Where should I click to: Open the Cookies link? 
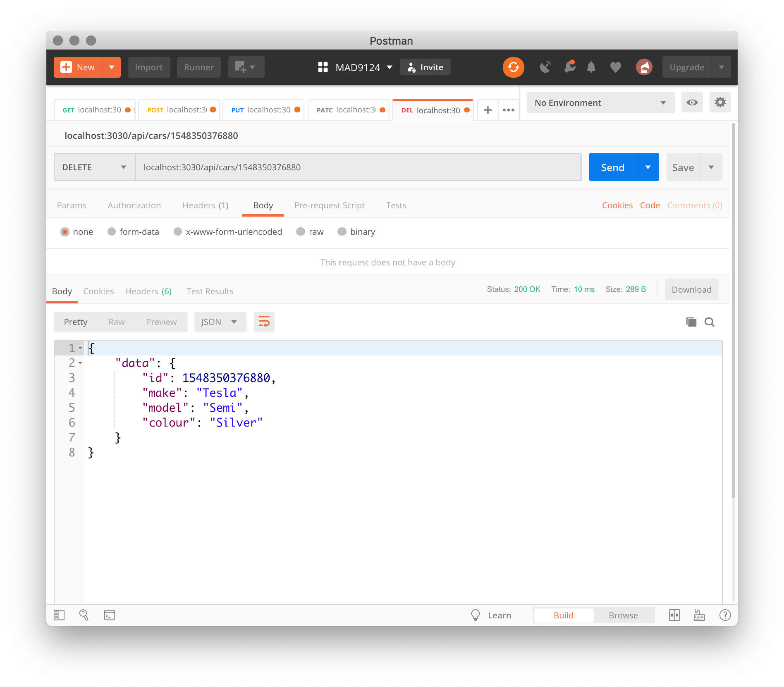pyautogui.click(x=617, y=205)
